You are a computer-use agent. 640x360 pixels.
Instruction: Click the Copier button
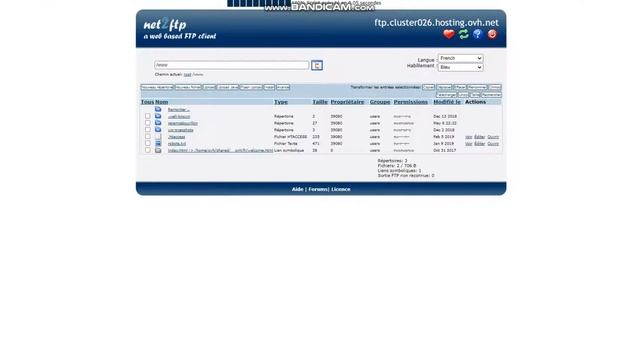point(428,87)
